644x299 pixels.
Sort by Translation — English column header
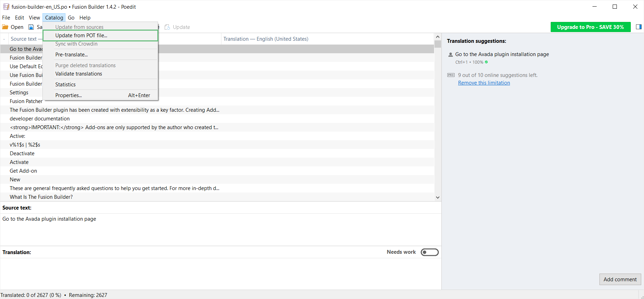click(327, 39)
